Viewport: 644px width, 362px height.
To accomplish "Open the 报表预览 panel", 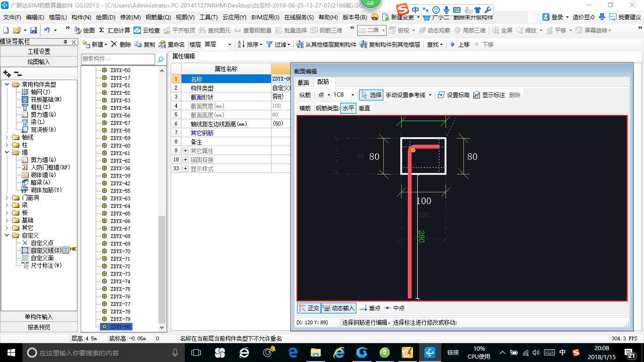I will tap(39, 327).
